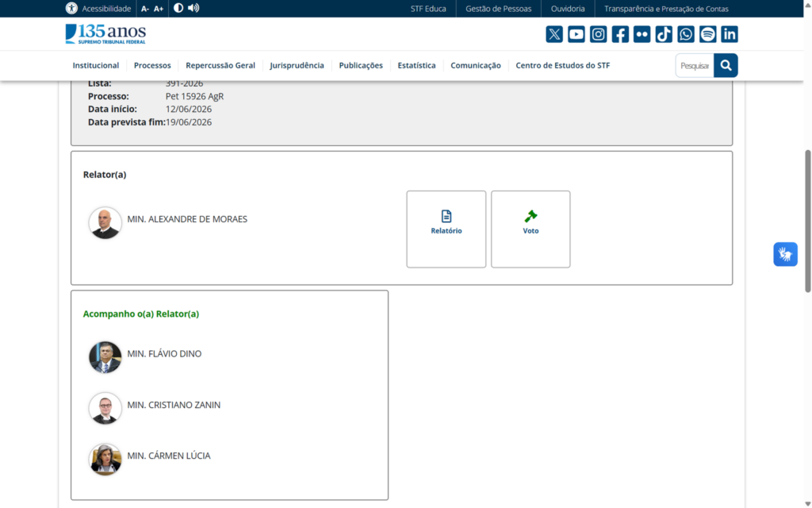Decrease font size with A-

pos(145,9)
